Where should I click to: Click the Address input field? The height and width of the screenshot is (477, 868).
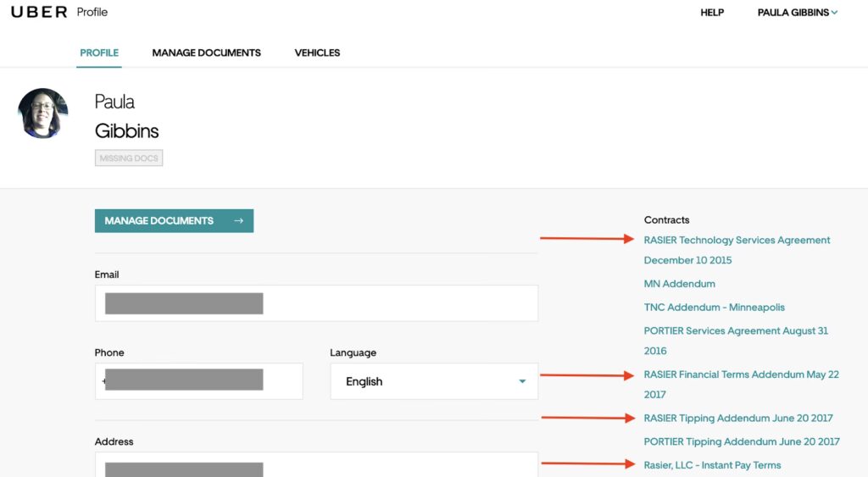(x=316, y=465)
